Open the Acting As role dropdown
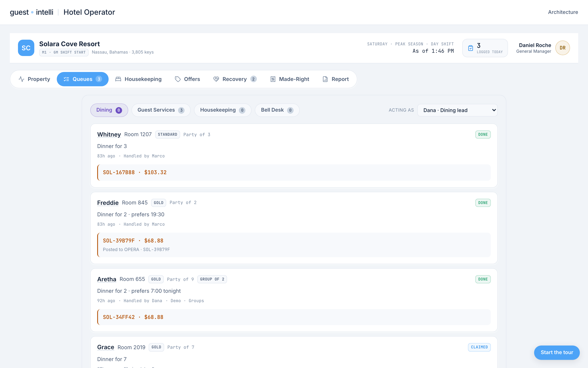 [x=457, y=110]
